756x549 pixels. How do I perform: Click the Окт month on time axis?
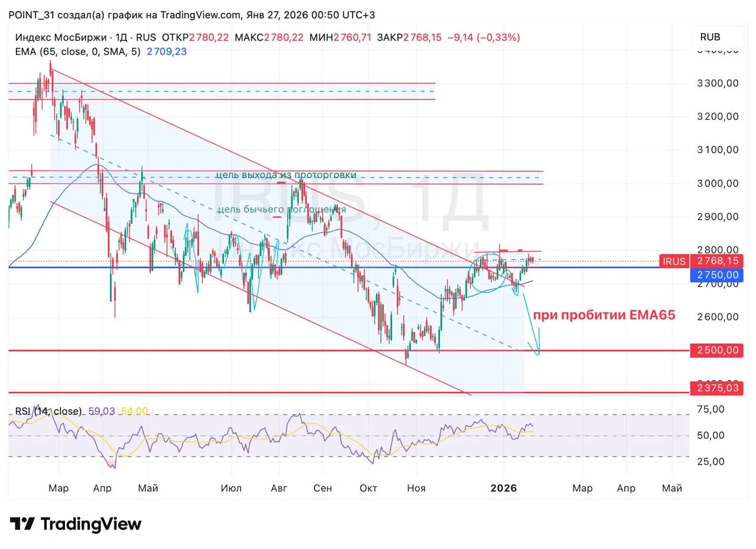tap(369, 488)
